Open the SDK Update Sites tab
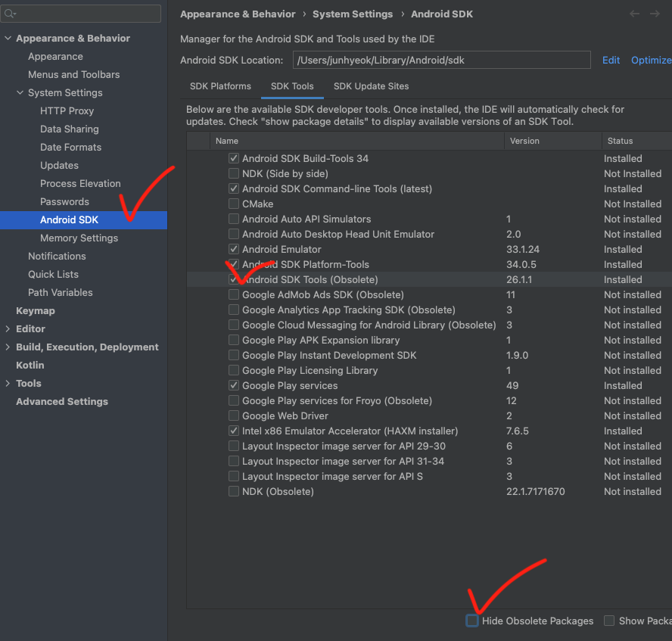This screenshot has height=641, width=672. 371,86
